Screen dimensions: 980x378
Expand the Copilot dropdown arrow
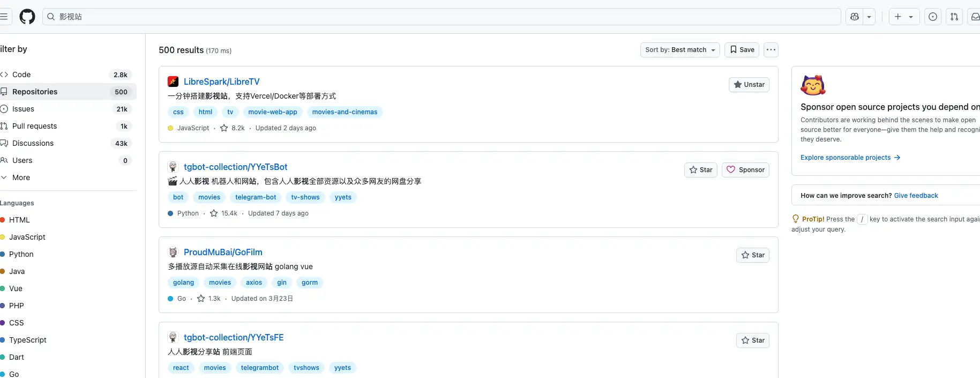869,17
